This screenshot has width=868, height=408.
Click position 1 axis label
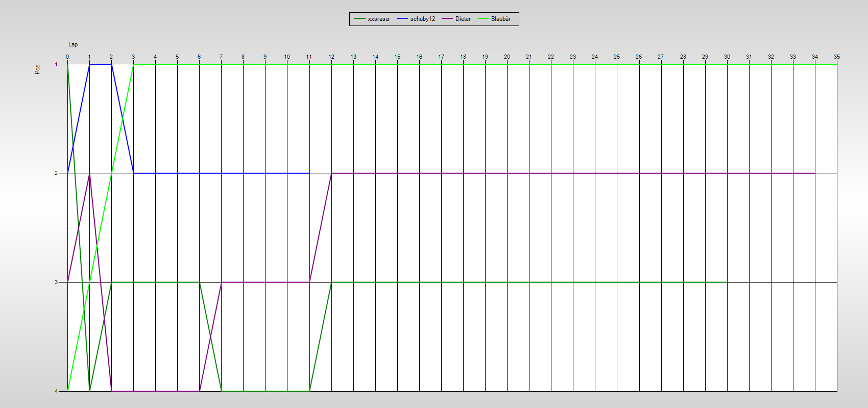(x=56, y=64)
